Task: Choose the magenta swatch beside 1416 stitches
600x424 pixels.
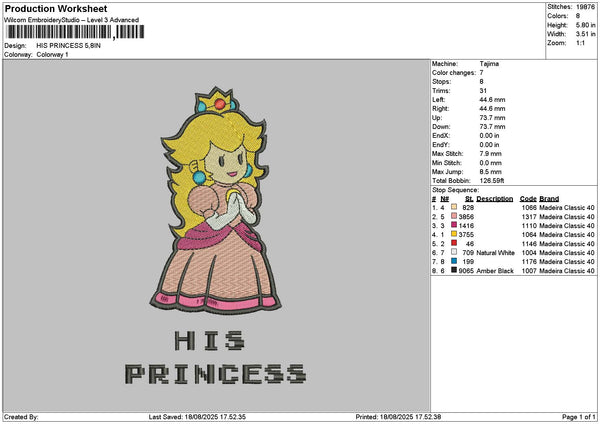Action: coord(454,225)
